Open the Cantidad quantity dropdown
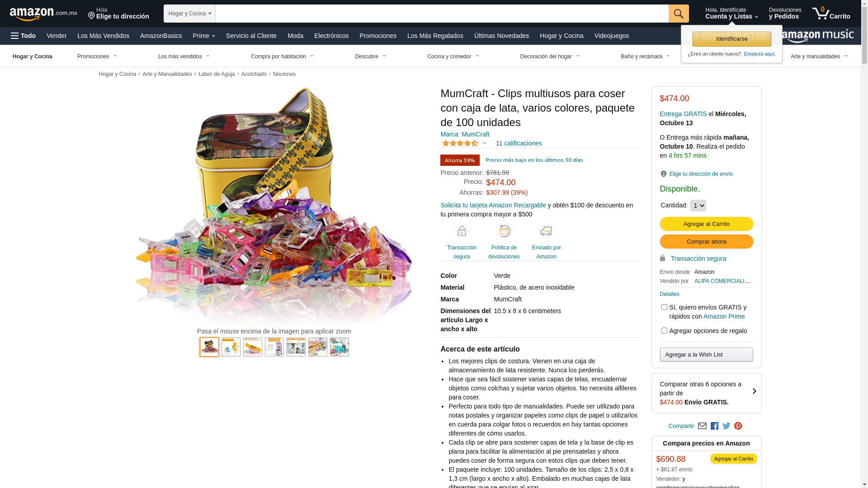This screenshot has width=868, height=488. coord(698,206)
